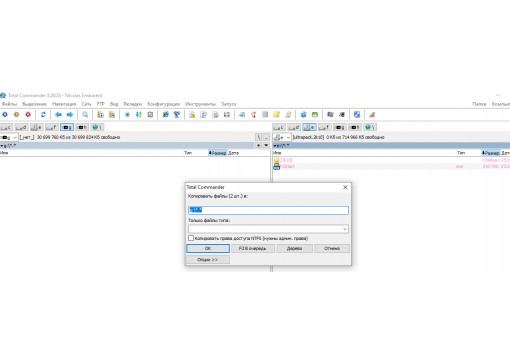Go back with the blue left arrow
510x364 pixels.
click(58, 115)
